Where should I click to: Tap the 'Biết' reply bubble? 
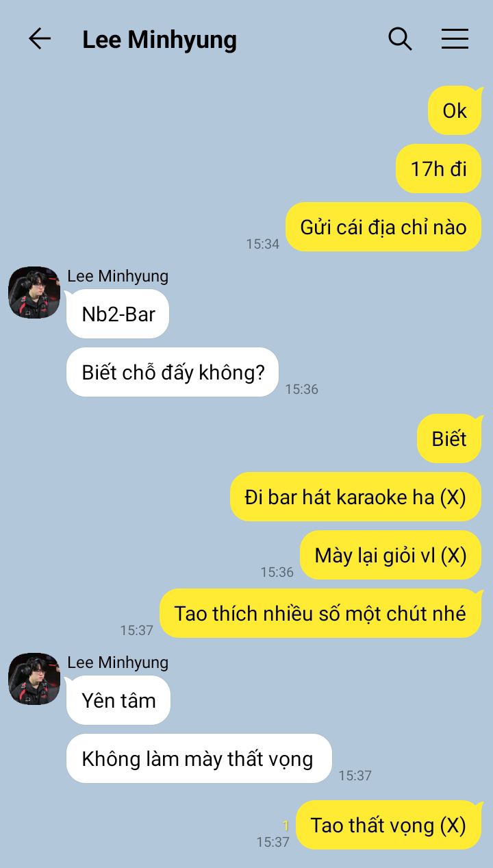pyautogui.click(x=449, y=438)
